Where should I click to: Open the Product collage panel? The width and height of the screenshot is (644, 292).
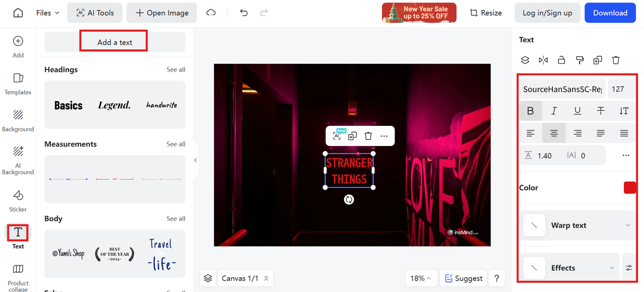point(18,277)
